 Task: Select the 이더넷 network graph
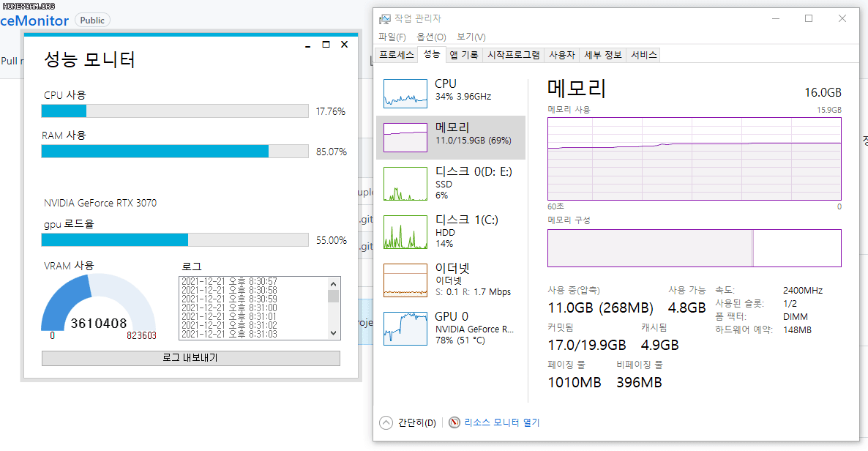pyautogui.click(x=405, y=280)
